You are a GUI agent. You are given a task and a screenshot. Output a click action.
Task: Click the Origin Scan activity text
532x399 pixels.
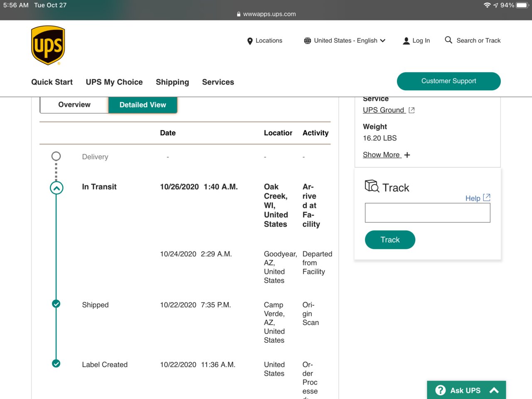pos(311,314)
